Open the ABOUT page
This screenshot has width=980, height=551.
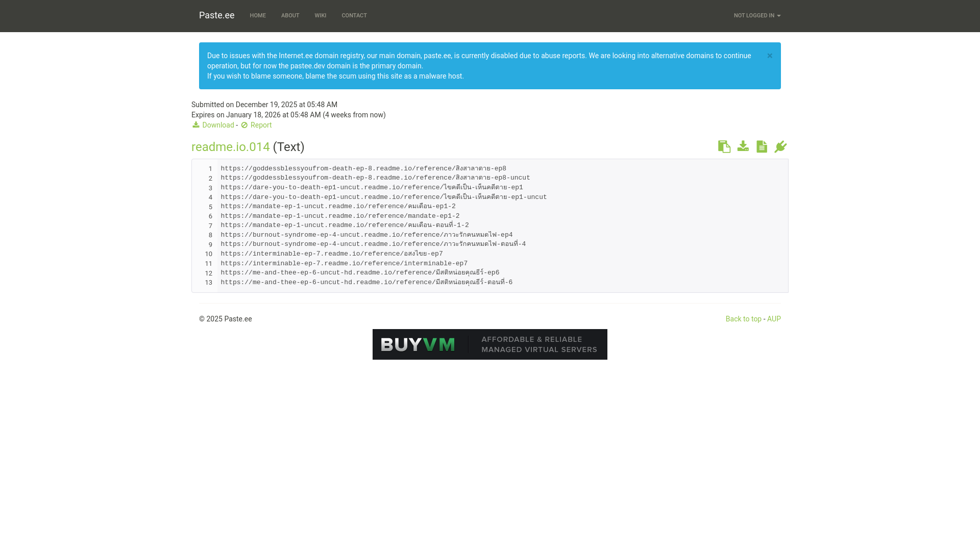click(x=290, y=16)
